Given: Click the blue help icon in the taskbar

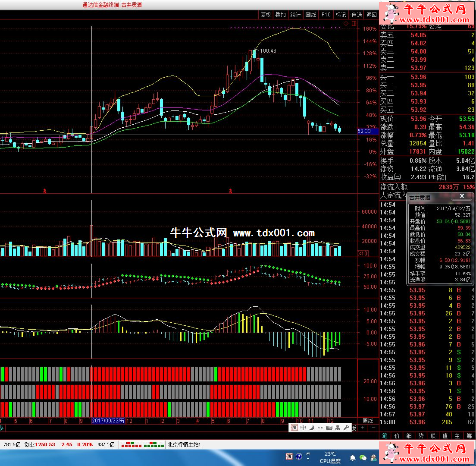Looking at the screenshot, I should tap(299, 457).
